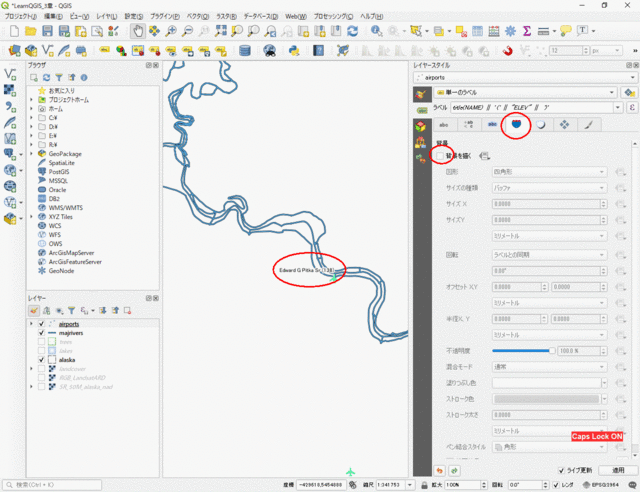Expand the landcover layer entry

coord(31,369)
